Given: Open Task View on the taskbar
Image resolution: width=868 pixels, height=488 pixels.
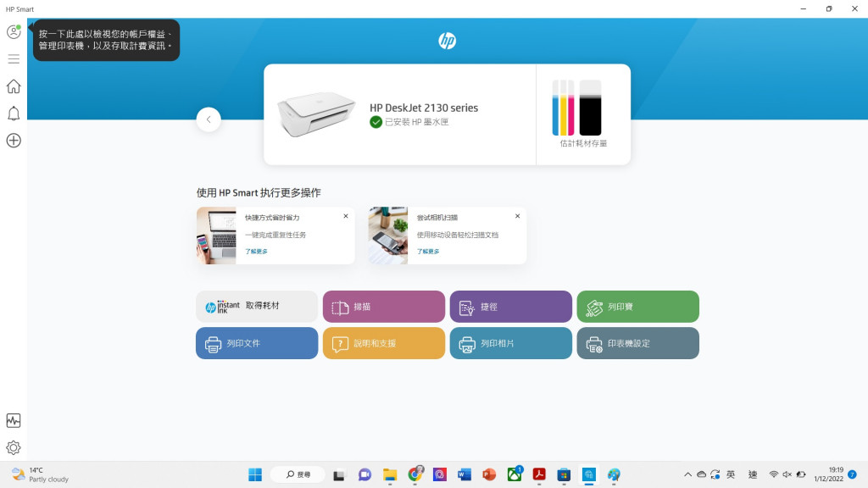Looking at the screenshot, I should (x=339, y=474).
